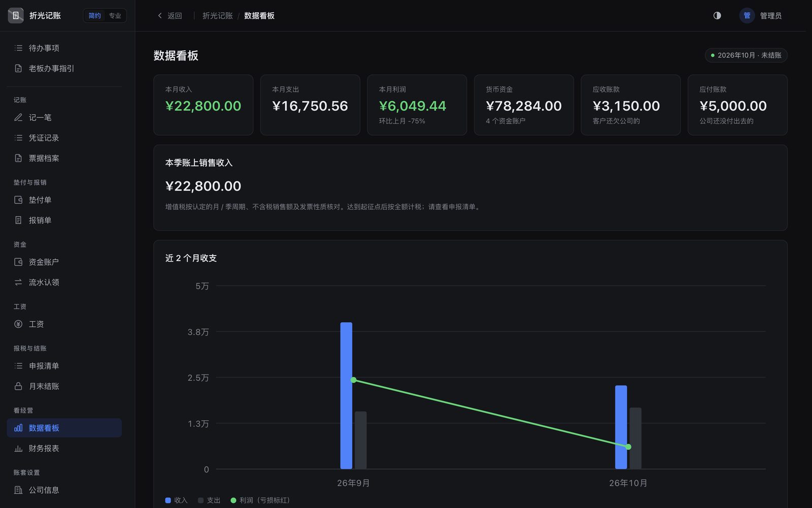
Task: Click the 申报清单 list icon
Action: point(18,366)
